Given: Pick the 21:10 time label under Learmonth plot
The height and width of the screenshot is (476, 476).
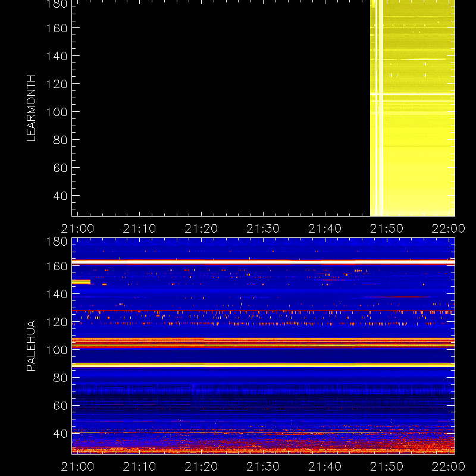Looking at the screenshot, I should [139, 228].
